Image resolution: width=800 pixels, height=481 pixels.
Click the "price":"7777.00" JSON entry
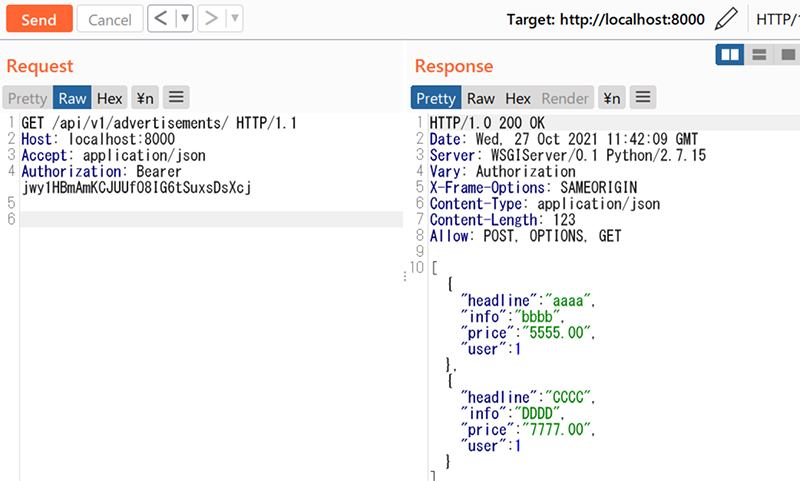point(528,429)
